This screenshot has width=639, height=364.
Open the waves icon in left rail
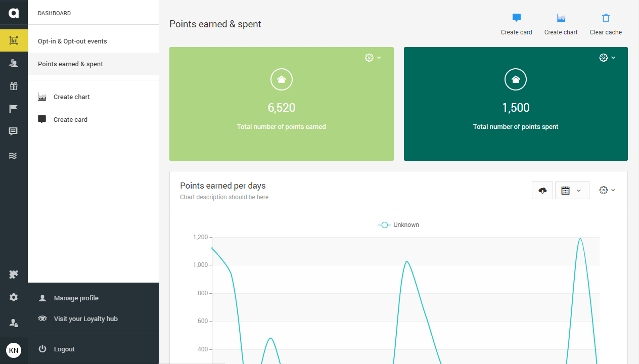click(14, 156)
